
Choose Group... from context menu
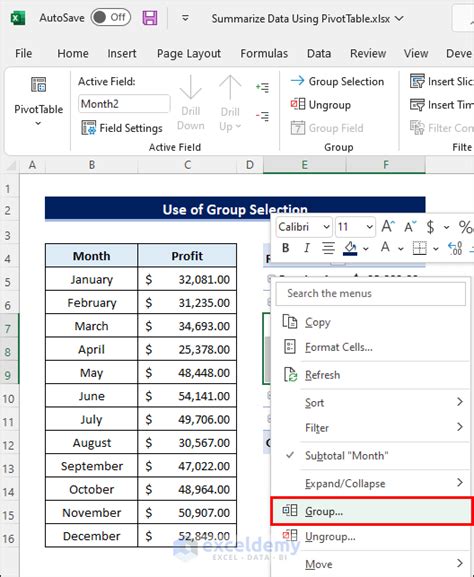[371, 511]
